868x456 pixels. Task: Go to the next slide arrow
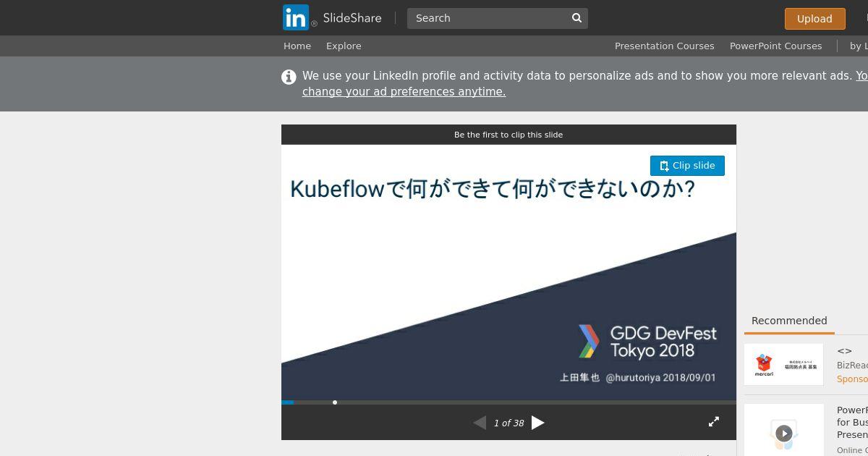pyautogui.click(x=537, y=423)
